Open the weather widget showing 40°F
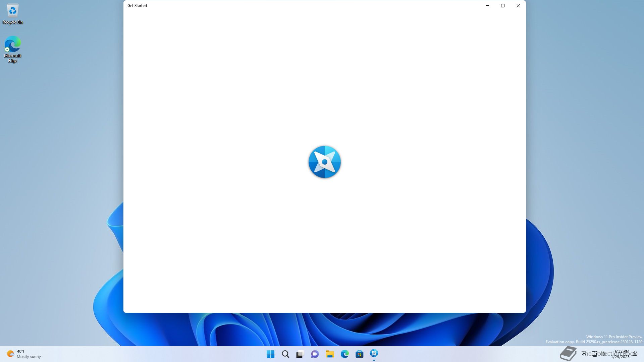Screen dimensions: 644x362 pos(23,354)
